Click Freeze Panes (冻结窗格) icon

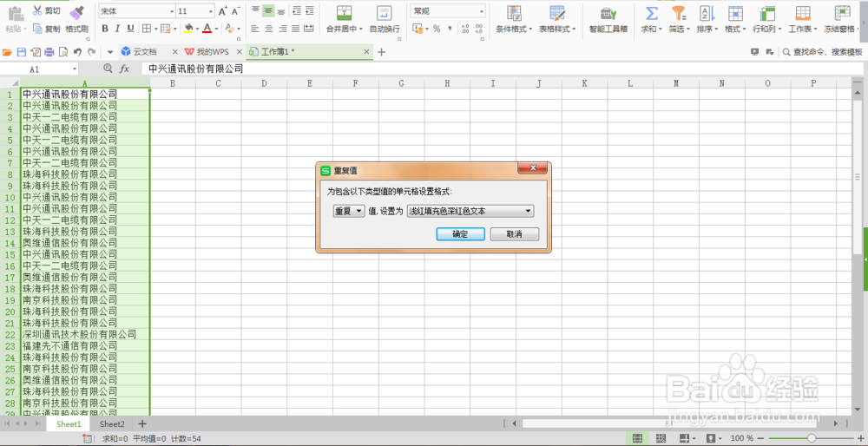pos(843,13)
